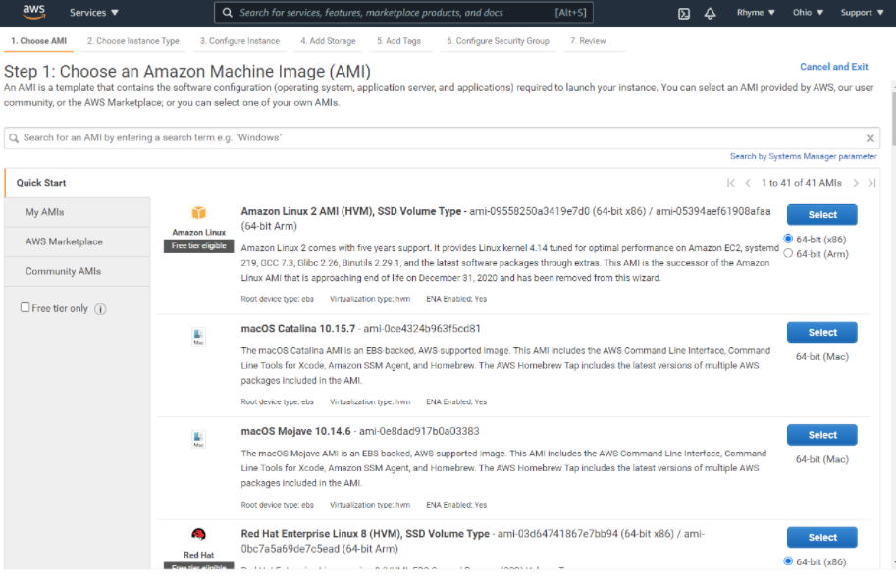Image resolution: width=896 pixels, height=588 pixels.
Task: Select the Red Hat Enterprise Linux 8 AMI
Action: (821, 538)
